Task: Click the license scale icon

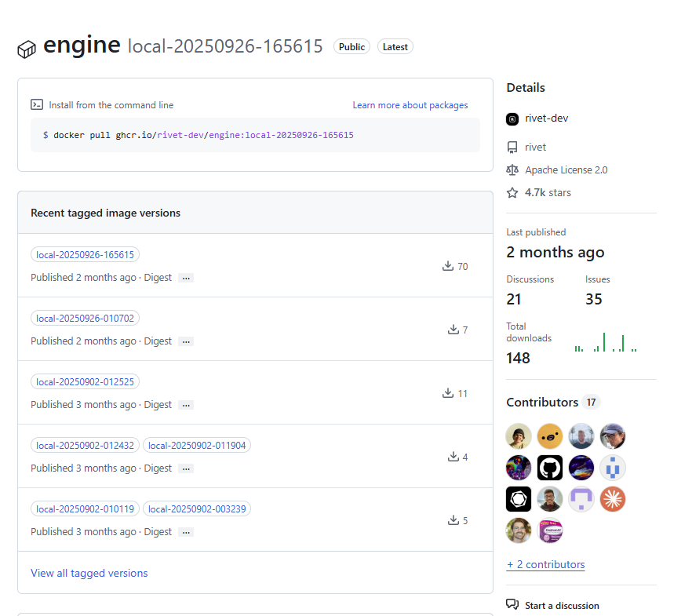Action: click(x=512, y=169)
